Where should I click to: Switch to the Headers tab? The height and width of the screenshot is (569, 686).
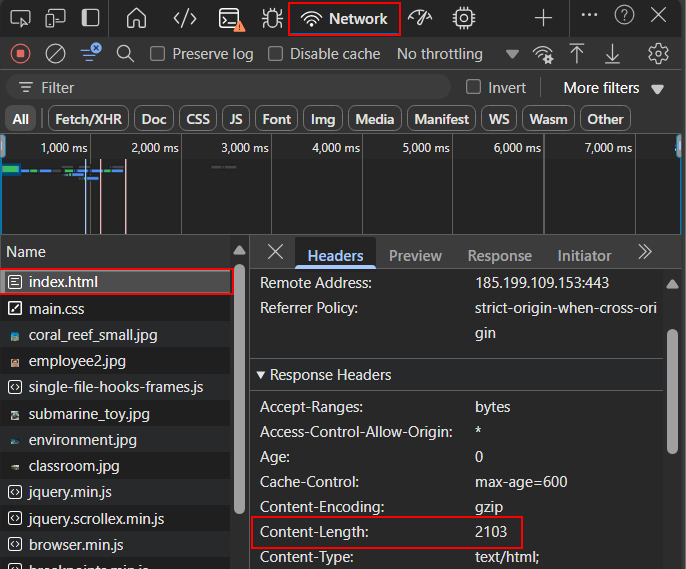tap(335, 255)
